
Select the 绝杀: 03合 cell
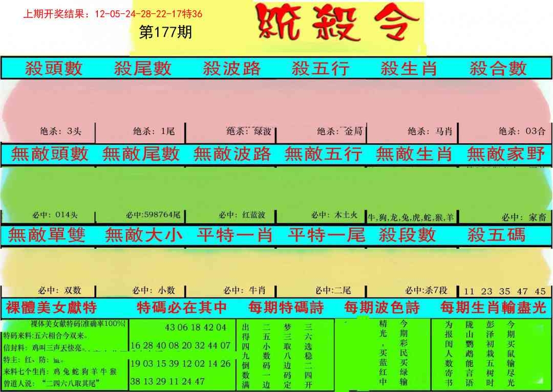pos(522,132)
